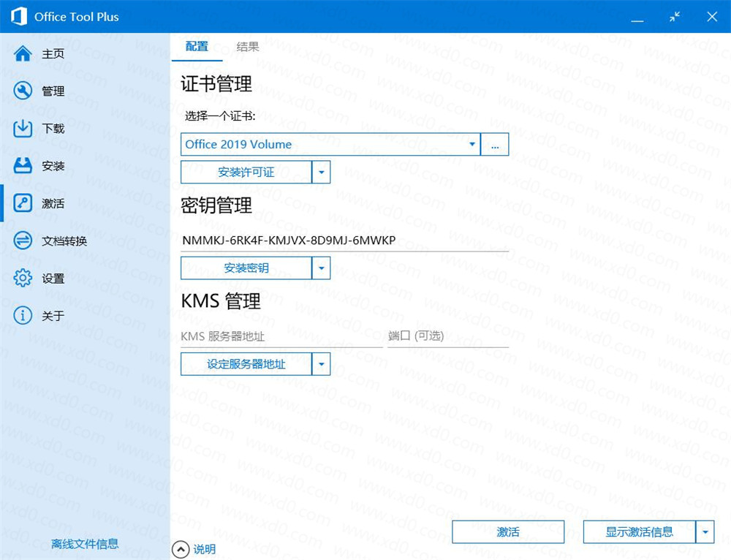Click the info circle icon beside 关于
This screenshot has height=560, width=731.
click(23, 316)
